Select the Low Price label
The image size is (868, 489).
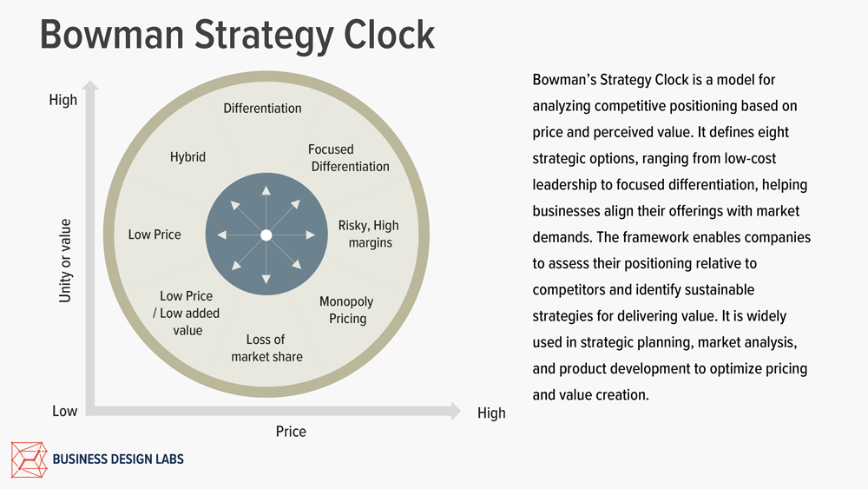point(155,235)
